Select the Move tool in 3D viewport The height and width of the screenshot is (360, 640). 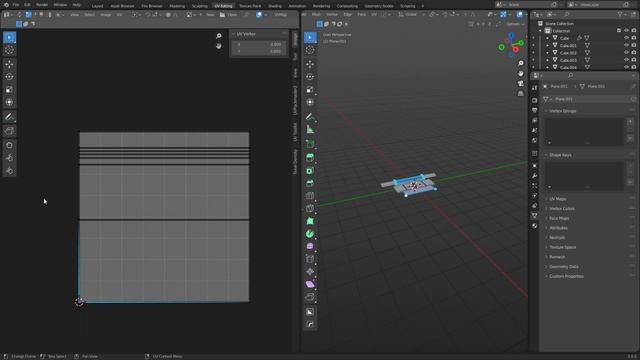310,64
